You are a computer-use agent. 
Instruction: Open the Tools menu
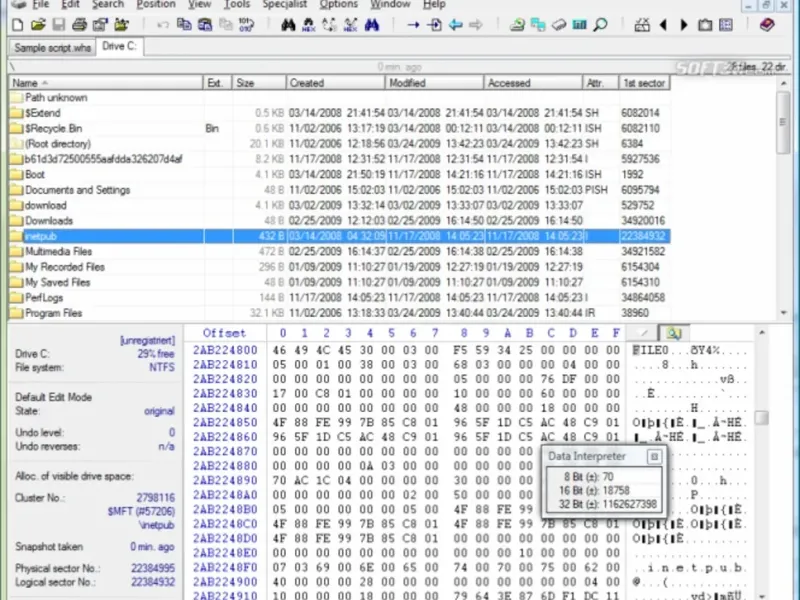click(x=237, y=5)
